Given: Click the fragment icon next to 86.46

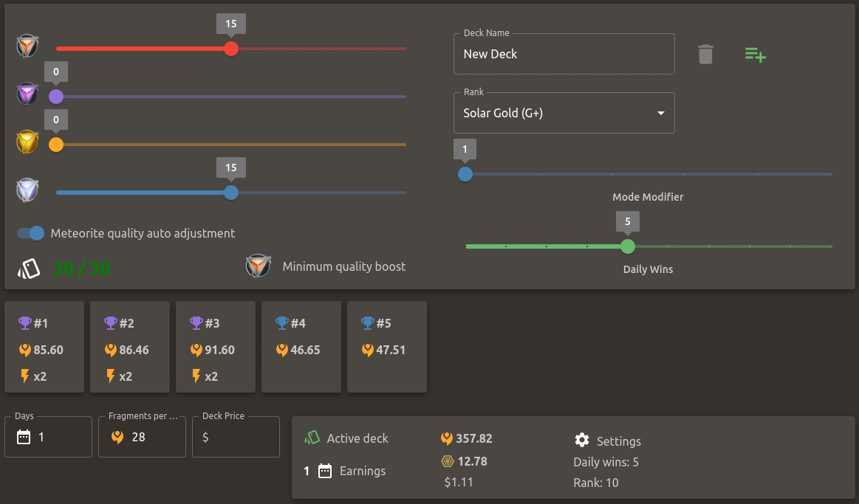Looking at the screenshot, I should [111, 350].
